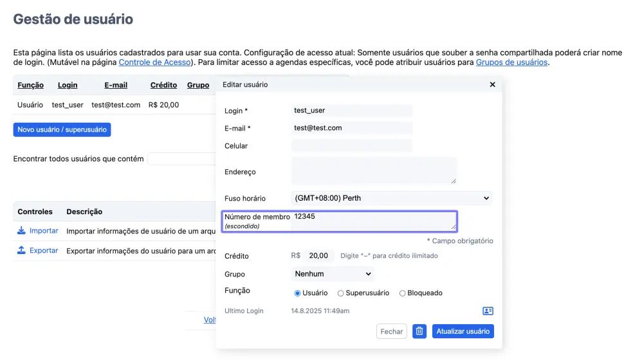Open the user ID card icon
Image resolution: width=633 pixels, height=364 pixels.
point(488,311)
